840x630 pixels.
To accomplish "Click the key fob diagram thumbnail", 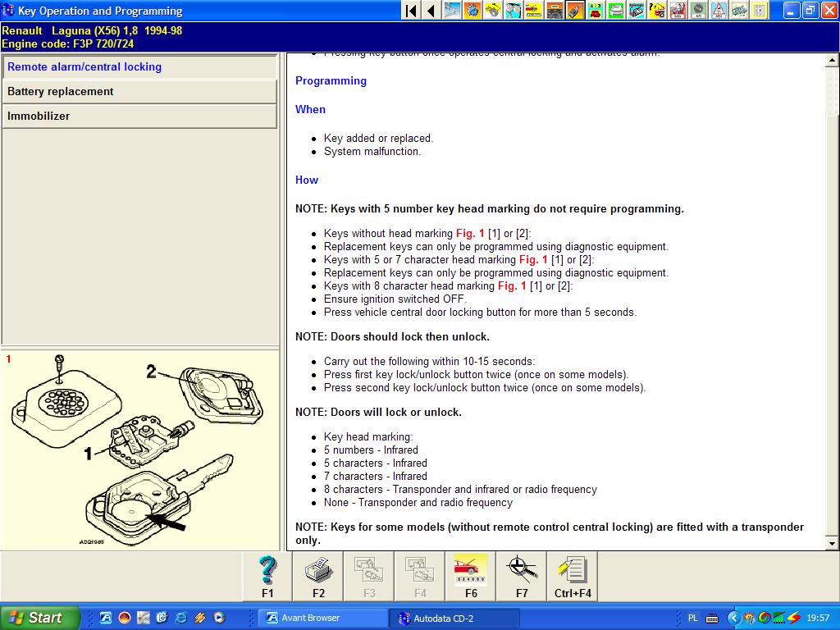I will click(x=139, y=450).
